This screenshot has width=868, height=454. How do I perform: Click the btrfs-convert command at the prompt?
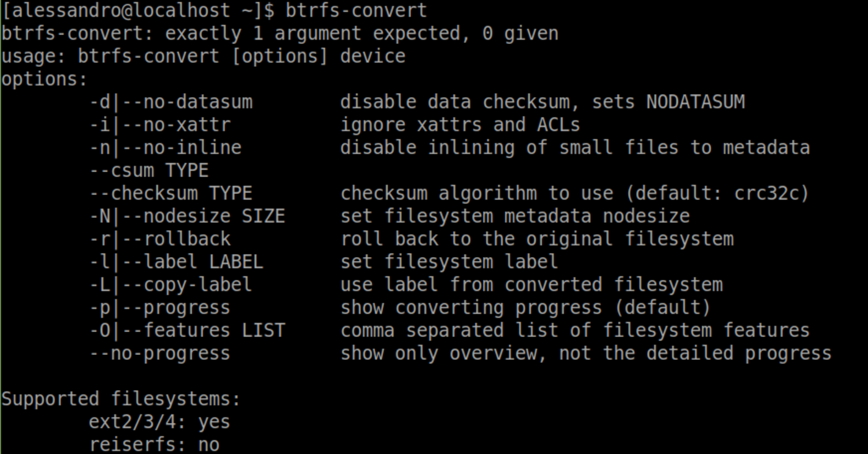(356, 11)
